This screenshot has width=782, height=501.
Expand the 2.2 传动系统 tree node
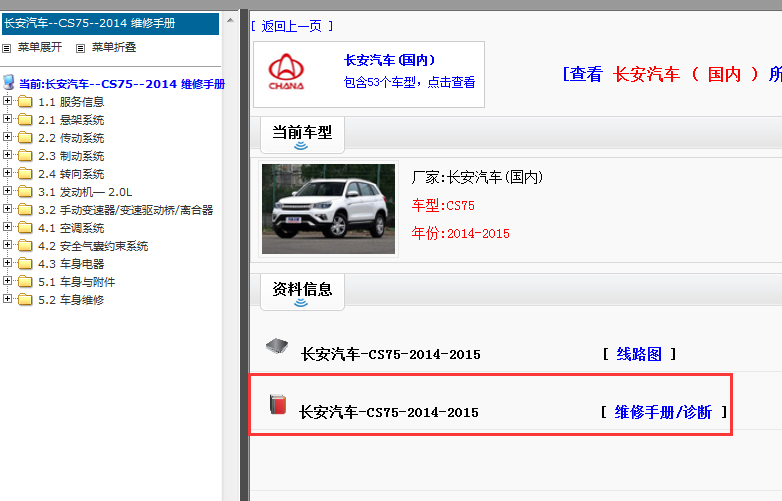[7, 137]
